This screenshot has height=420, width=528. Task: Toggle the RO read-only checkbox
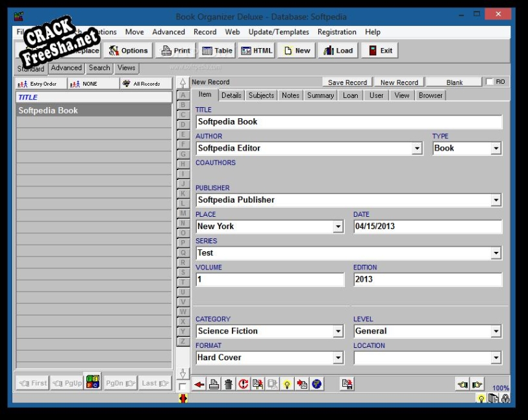490,82
